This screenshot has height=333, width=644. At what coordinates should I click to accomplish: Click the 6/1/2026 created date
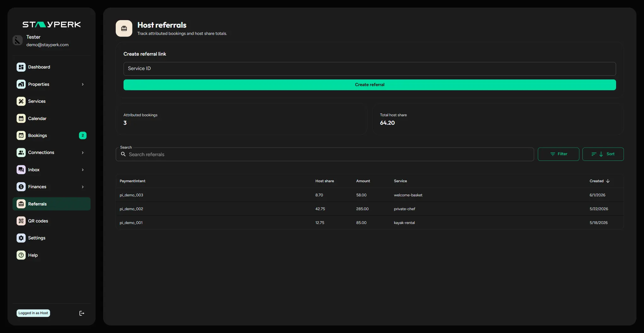tap(597, 195)
